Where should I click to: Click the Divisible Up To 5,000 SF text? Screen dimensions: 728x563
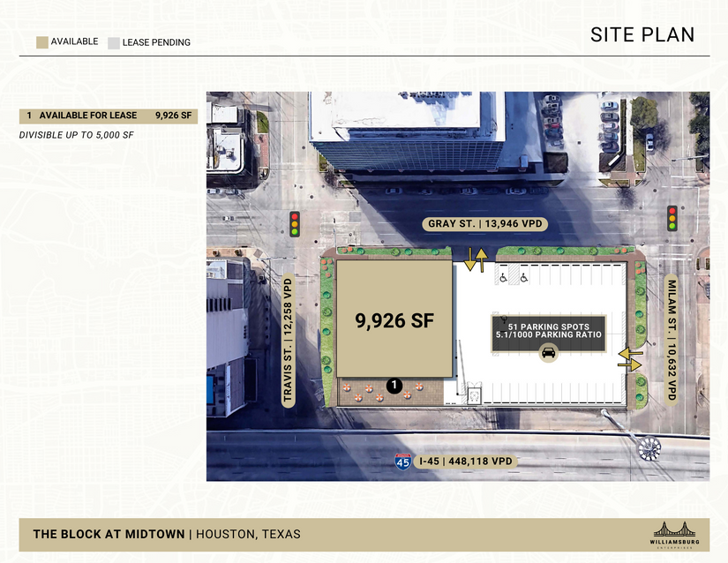coord(76,135)
